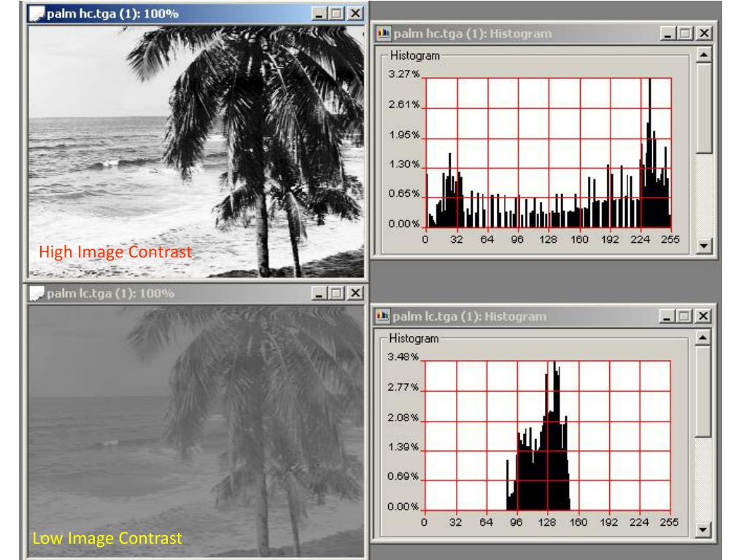747x560 pixels.
Task: Click the histogram icon in palm hc.tga Histogram title bar
Action: click(x=384, y=34)
